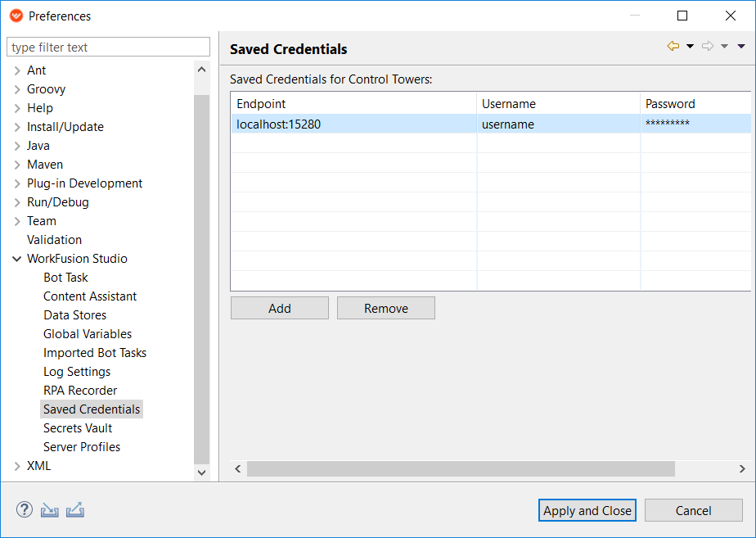Select the Maven label in tree
The height and width of the screenshot is (538, 756).
(45, 165)
